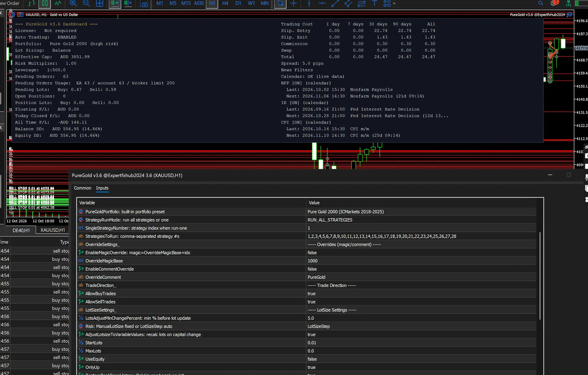The image size is (588, 375).
Task: Pick the text label tool
Action: (x=375, y=3)
